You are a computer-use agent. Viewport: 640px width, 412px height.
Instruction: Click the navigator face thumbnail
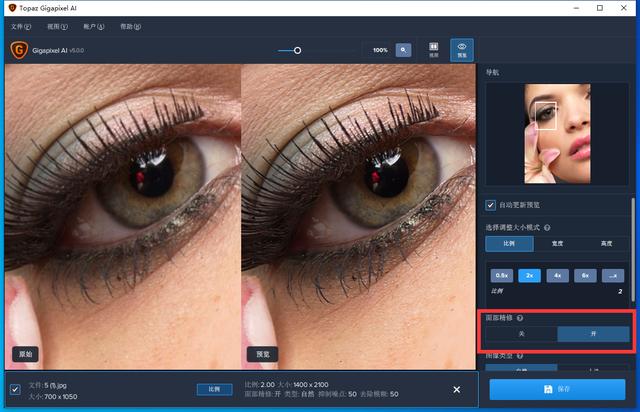pyautogui.click(x=557, y=133)
